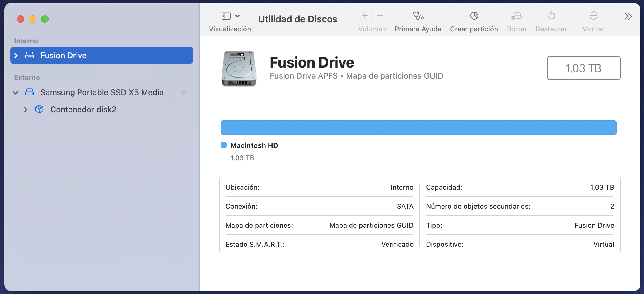Click the Virtual device value

coord(603,244)
